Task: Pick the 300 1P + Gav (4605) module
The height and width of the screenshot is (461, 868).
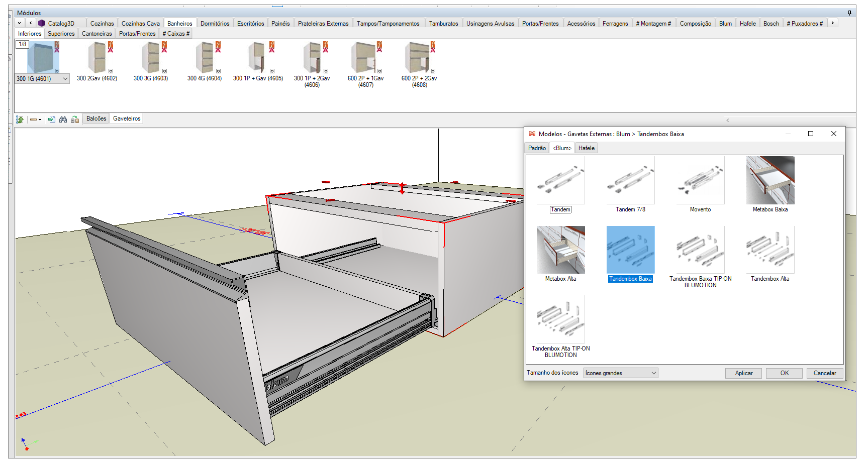Action: (258, 58)
